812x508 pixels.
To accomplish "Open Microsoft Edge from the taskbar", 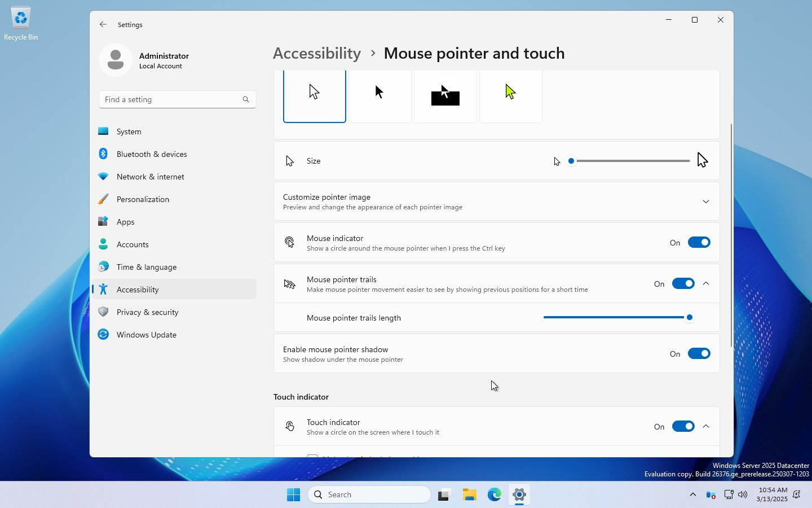I will click(494, 494).
